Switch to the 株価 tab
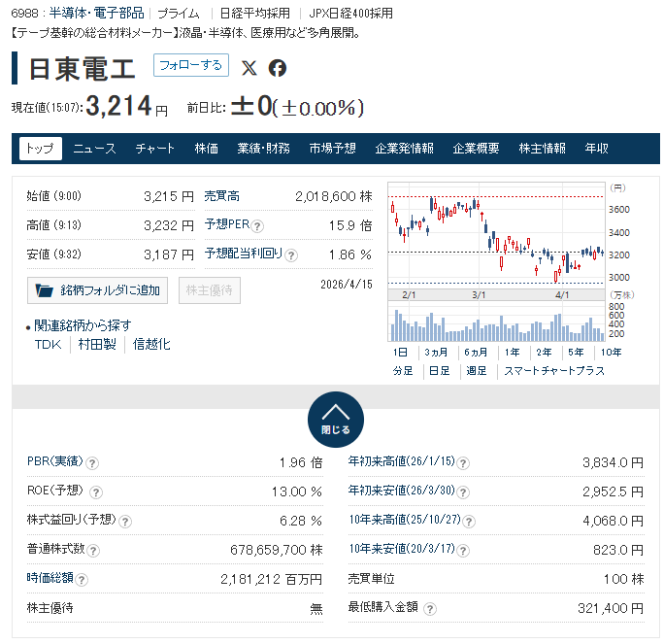 pyautogui.click(x=206, y=149)
